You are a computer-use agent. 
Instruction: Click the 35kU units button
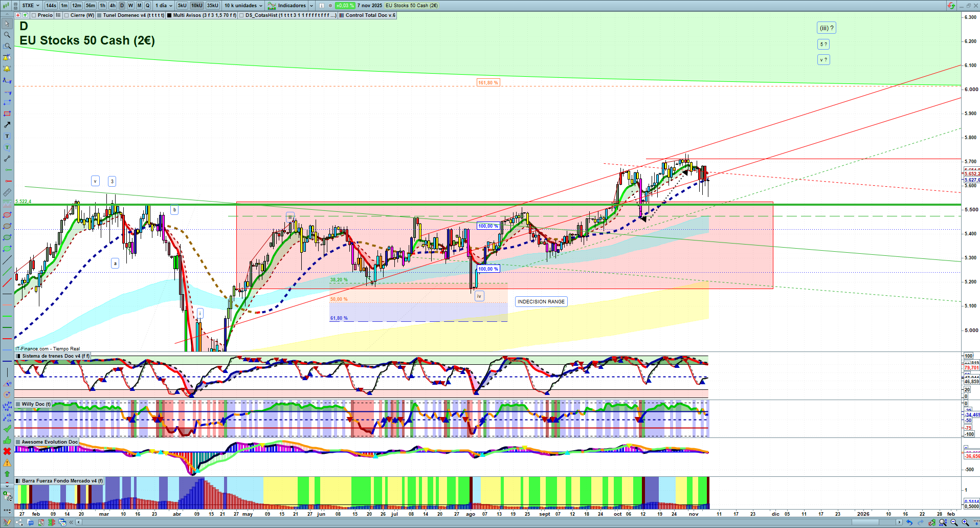(x=213, y=6)
